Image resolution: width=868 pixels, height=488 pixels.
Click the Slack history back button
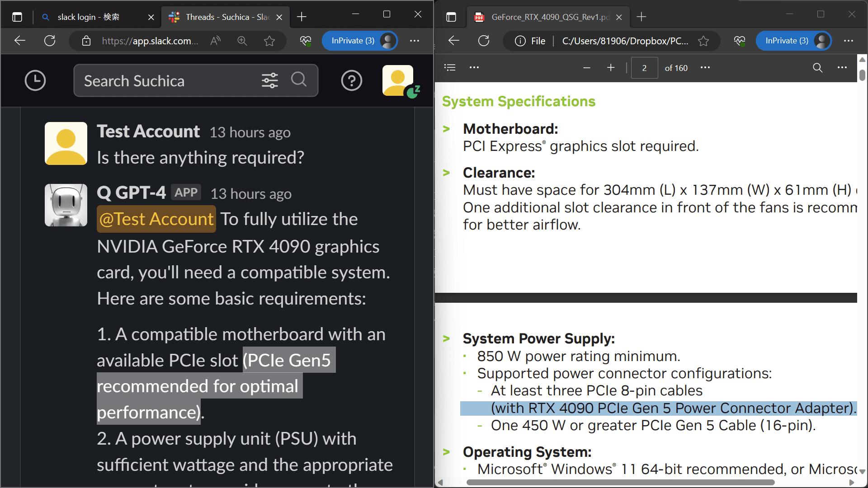point(35,80)
